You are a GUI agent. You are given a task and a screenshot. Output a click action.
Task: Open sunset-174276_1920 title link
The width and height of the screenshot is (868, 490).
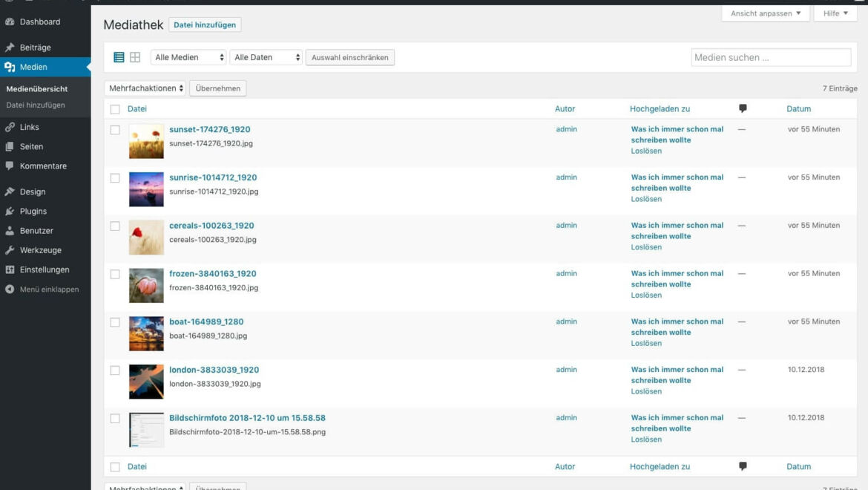(210, 129)
